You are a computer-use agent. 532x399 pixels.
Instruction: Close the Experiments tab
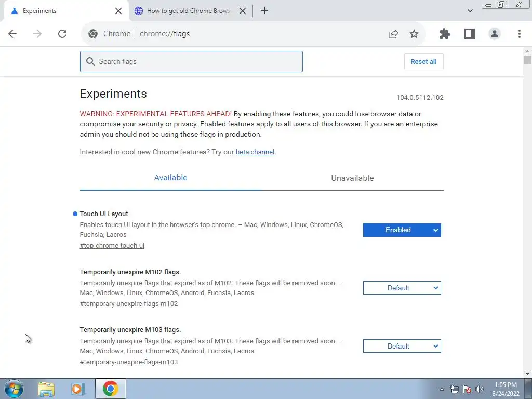(x=118, y=11)
